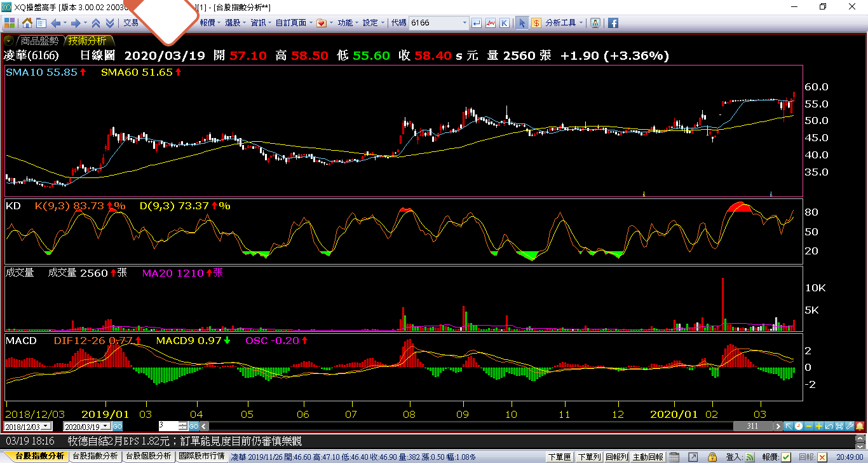The image size is (868, 463).
Task: Open the K-line chart icon
Action: click(x=504, y=23)
